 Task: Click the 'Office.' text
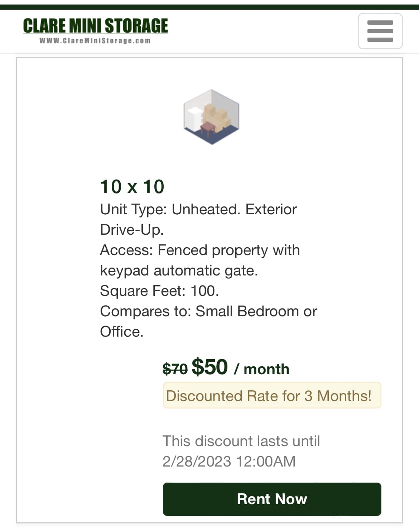point(121,332)
